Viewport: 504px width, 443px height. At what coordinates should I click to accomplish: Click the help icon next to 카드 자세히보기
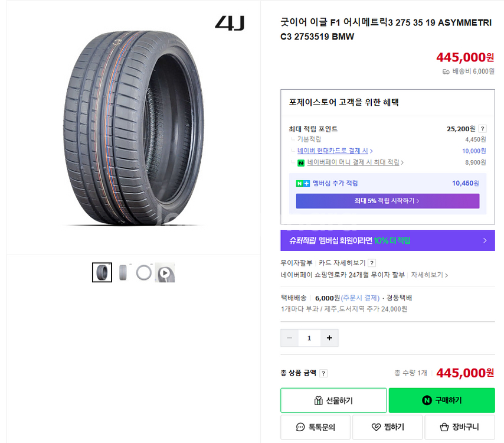(x=372, y=263)
